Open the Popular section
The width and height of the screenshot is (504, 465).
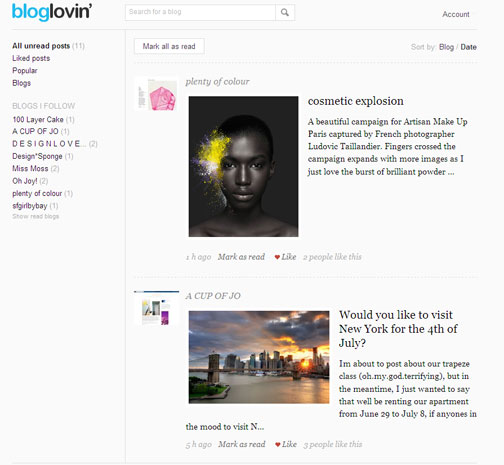[25, 71]
